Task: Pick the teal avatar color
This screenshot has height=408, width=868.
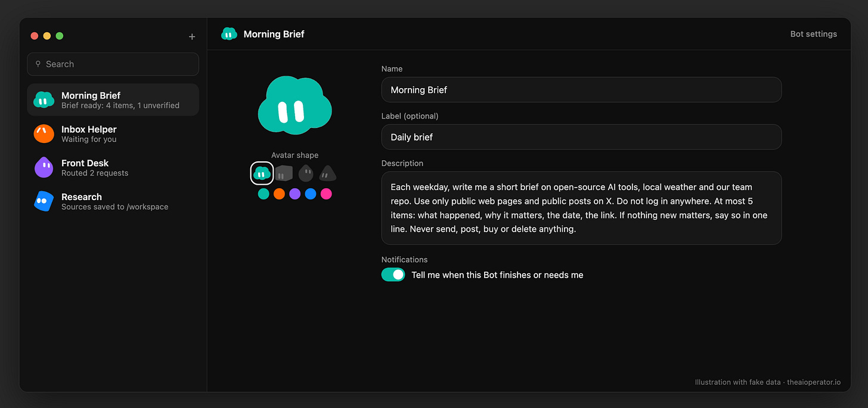Action: coord(263,194)
